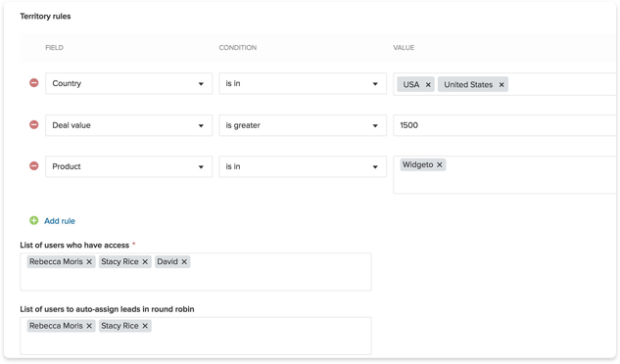Click the FIELD column header

[x=54, y=47]
